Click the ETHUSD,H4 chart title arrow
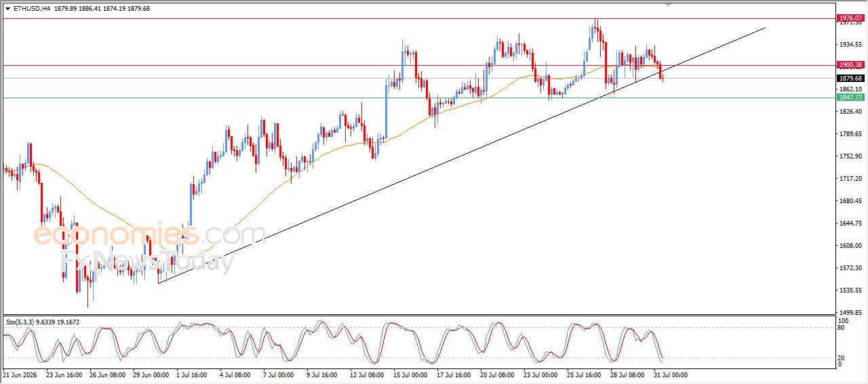 (x=7, y=9)
